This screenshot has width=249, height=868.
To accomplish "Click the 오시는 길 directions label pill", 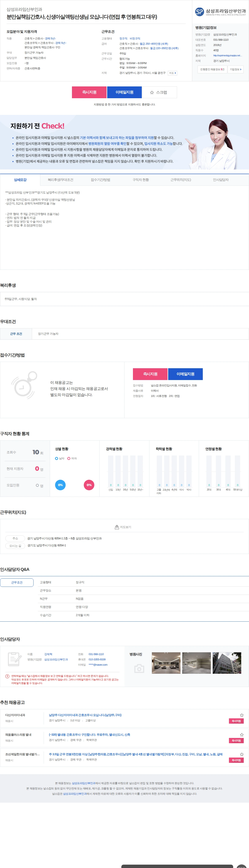I will [x=15, y=546].
